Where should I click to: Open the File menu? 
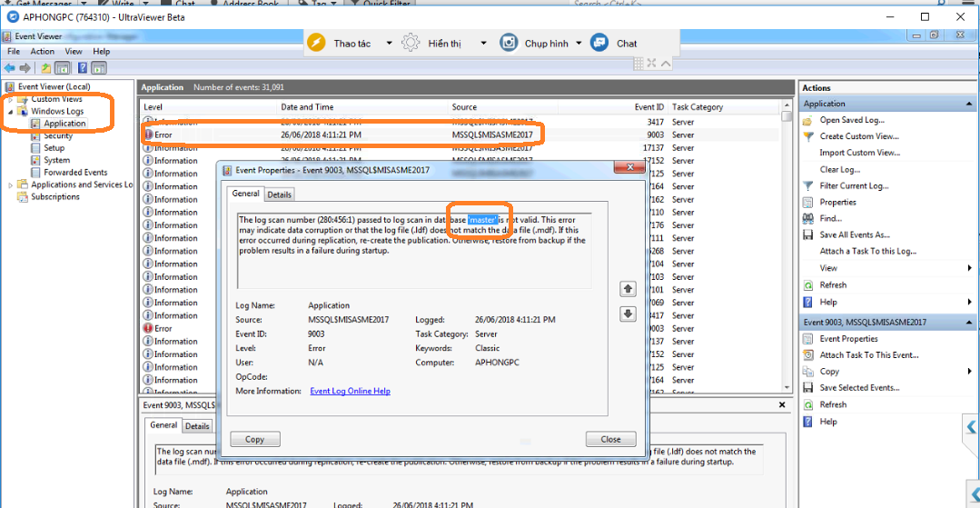tap(14, 51)
